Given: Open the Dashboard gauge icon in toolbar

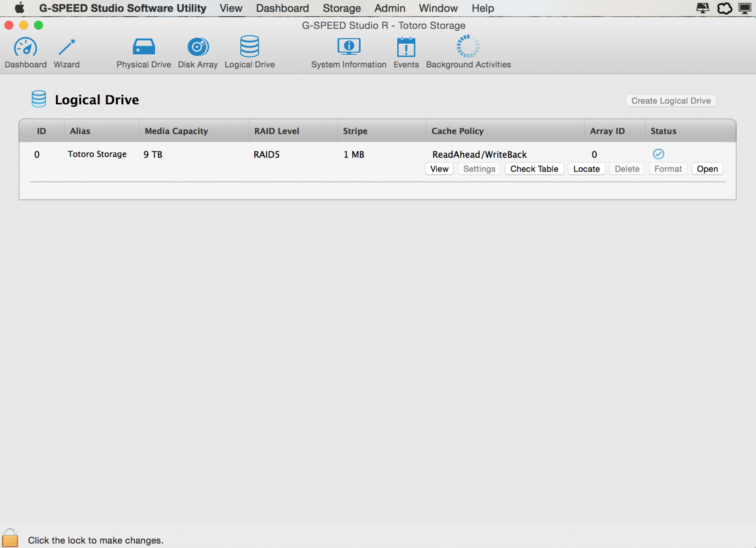Looking at the screenshot, I should (26, 48).
